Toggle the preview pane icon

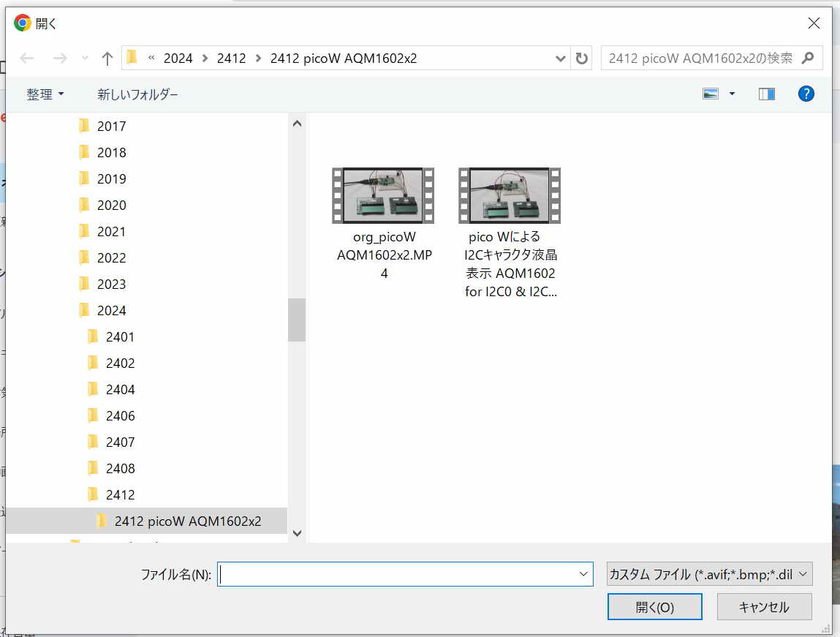coord(766,94)
